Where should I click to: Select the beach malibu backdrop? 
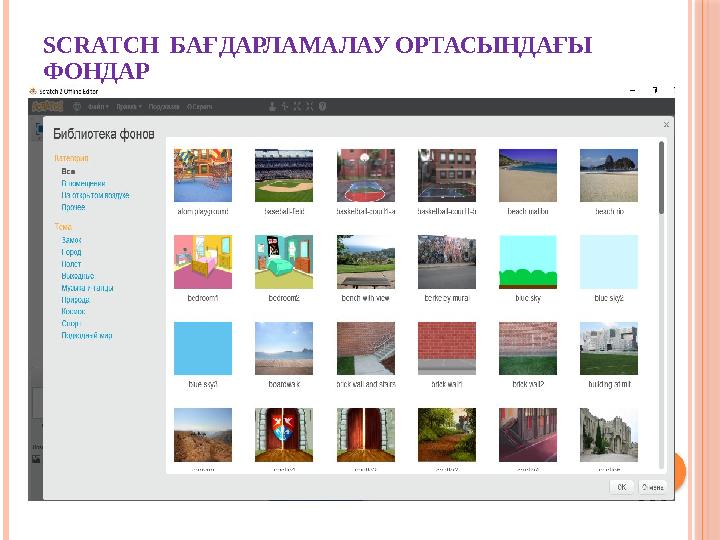528,175
